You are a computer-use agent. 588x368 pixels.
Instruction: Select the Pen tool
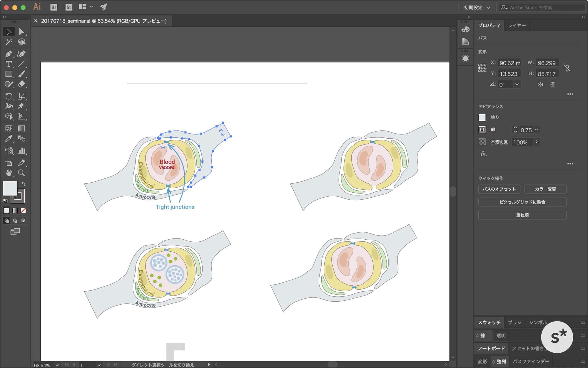point(9,54)
